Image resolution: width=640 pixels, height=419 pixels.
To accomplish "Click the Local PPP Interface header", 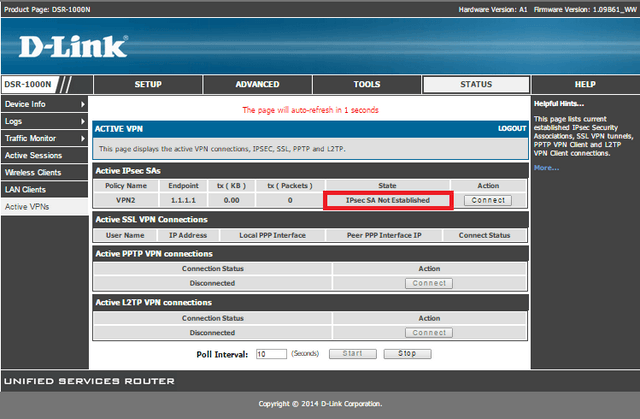I will click(x=272, y=235).
